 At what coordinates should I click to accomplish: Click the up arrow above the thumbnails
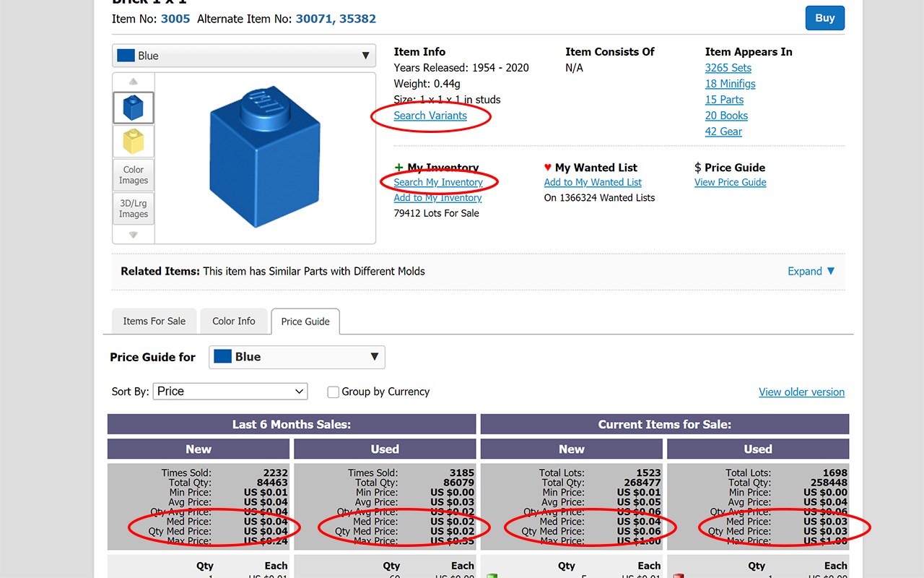tap(134, 82)
